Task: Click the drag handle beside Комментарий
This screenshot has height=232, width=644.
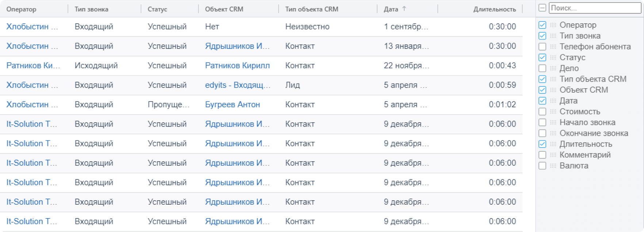Action: tap(553, 155)
